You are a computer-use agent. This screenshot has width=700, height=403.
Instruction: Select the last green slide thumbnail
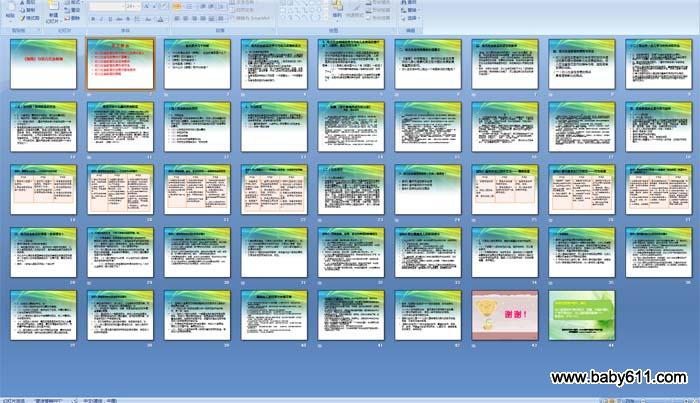coord(581,314)
